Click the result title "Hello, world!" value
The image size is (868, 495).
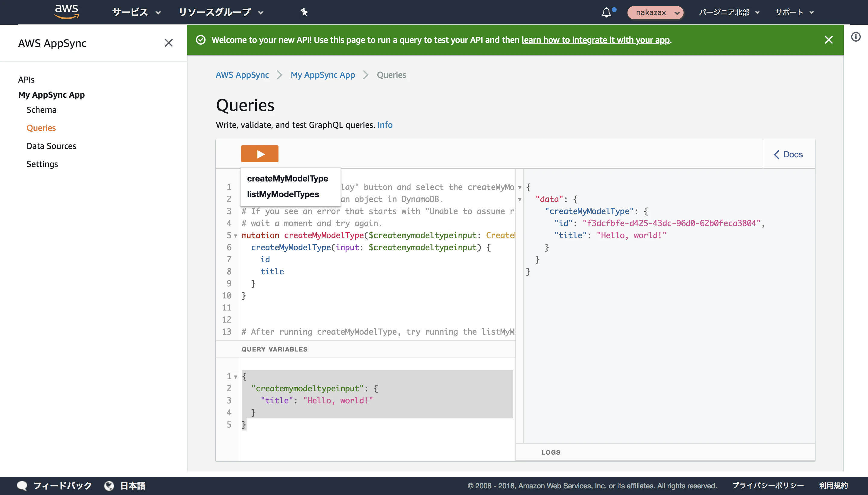[632, 235]
